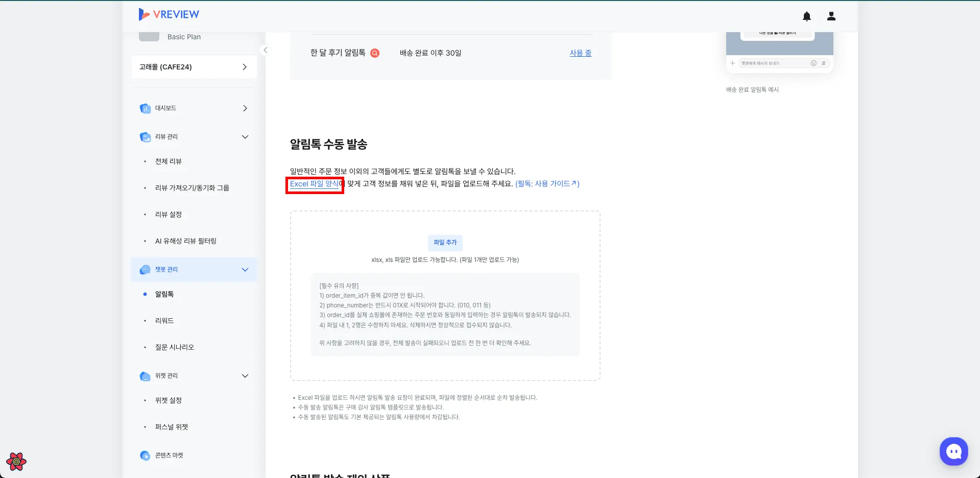The image size is (980, 478).
Task: Select the 질문 시나리오 menu item
Action: tap(175, 347)
